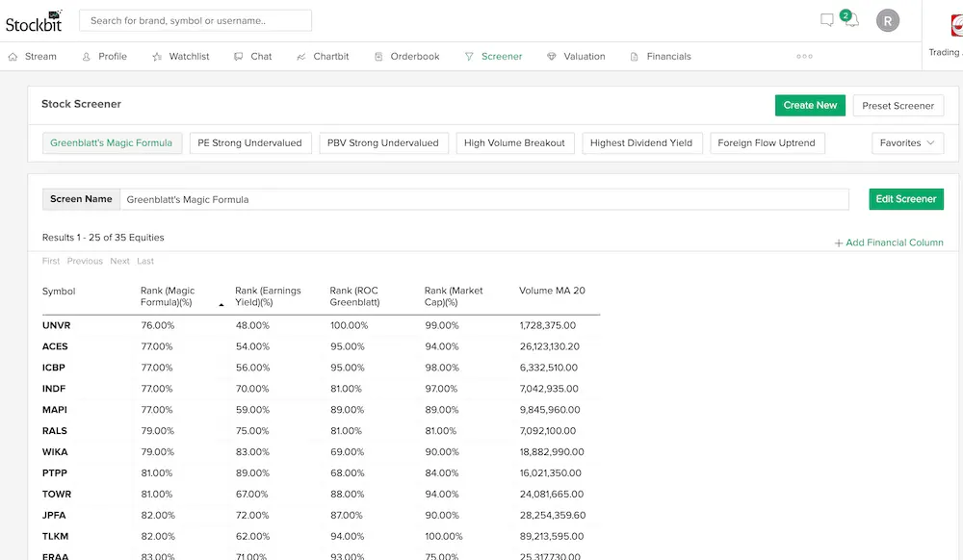963x560 pixels.
Task: Open the user profile avatar R
Action: click(888, 20)
